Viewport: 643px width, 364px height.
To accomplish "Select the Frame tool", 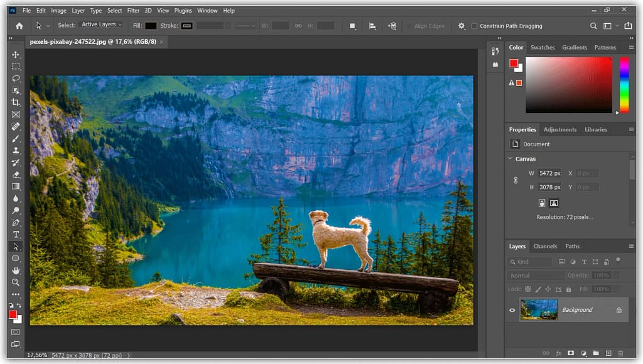I will [16, 114].
